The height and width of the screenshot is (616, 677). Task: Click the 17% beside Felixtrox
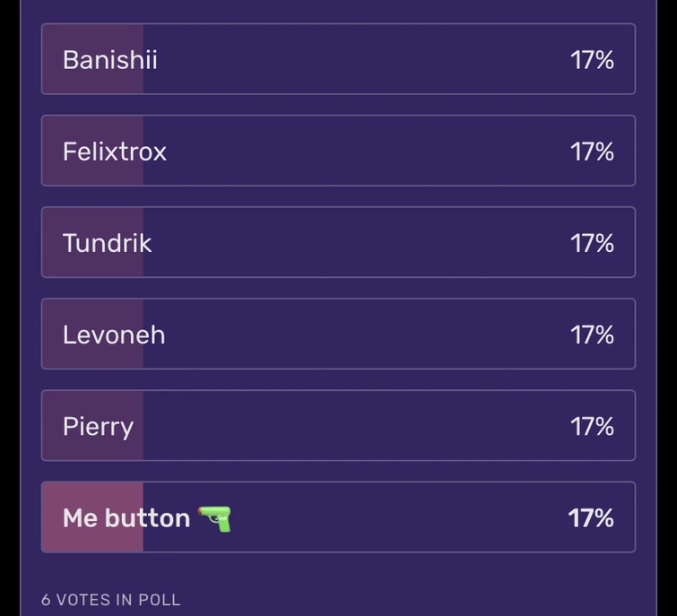pos(592,152)
